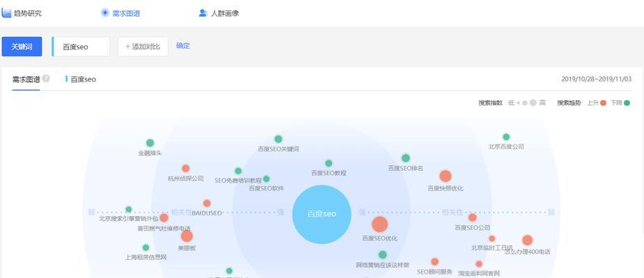Click the 人群画像 person icon
Screen dimensions: 644x278
(203, 13)
